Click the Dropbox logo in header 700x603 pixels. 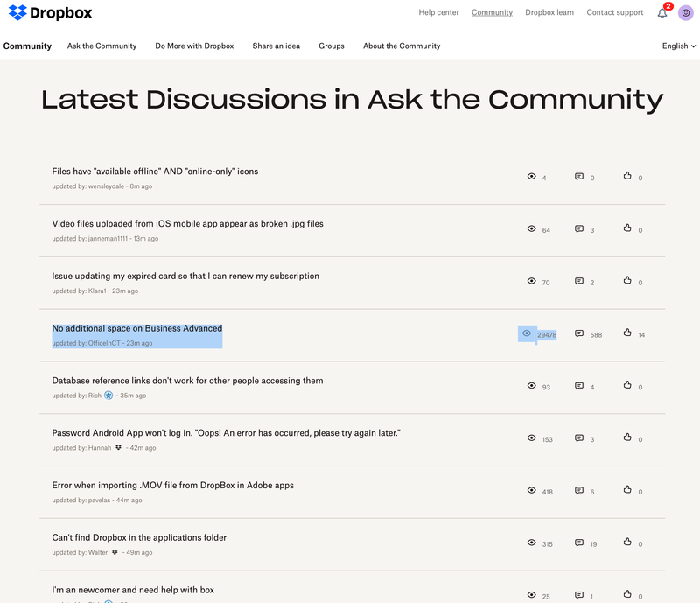tap(49, 14)
